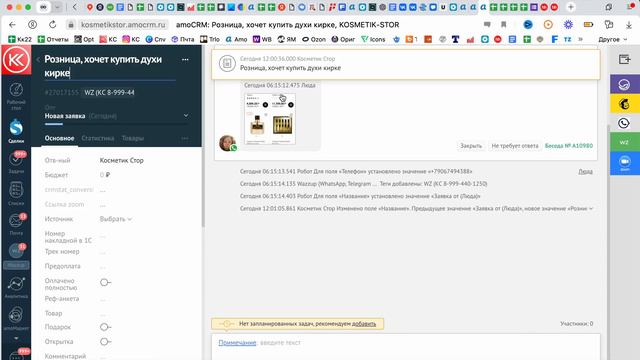Click Люда contact avatar in chat
Screen dimensions: 640x360
pos(227,143)
